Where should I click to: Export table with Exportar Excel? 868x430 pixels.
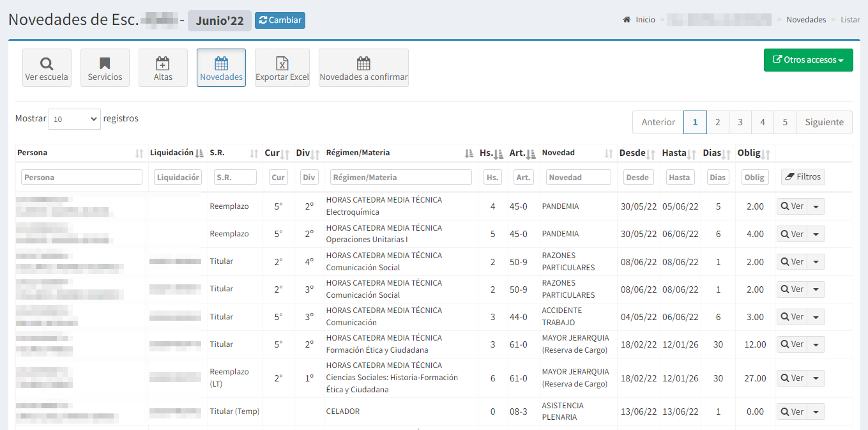(x=282, y=68)
